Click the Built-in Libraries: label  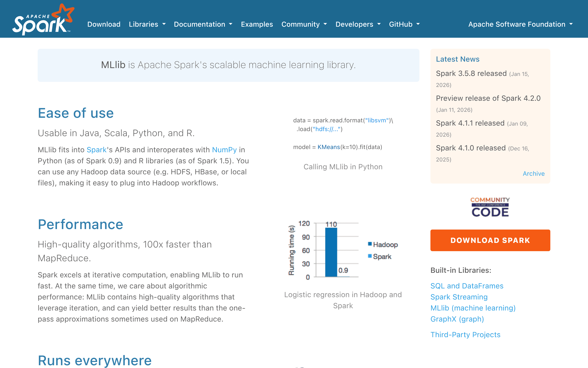click(461, 270)
